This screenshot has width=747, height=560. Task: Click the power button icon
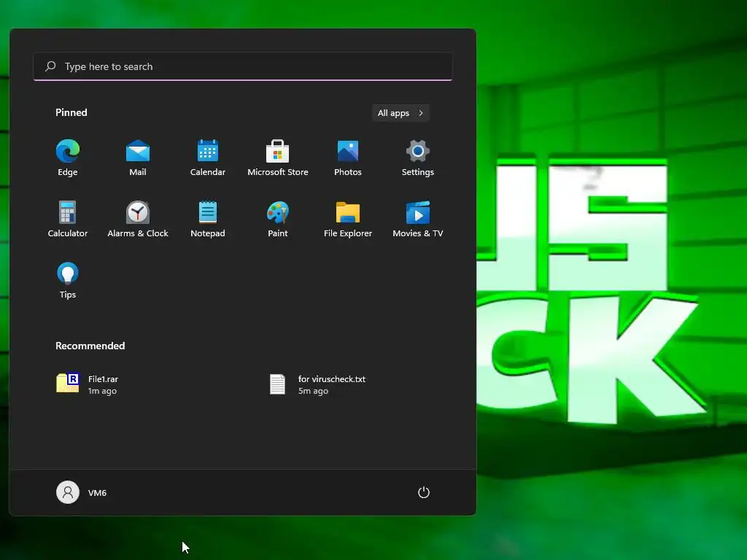(424, 492)
